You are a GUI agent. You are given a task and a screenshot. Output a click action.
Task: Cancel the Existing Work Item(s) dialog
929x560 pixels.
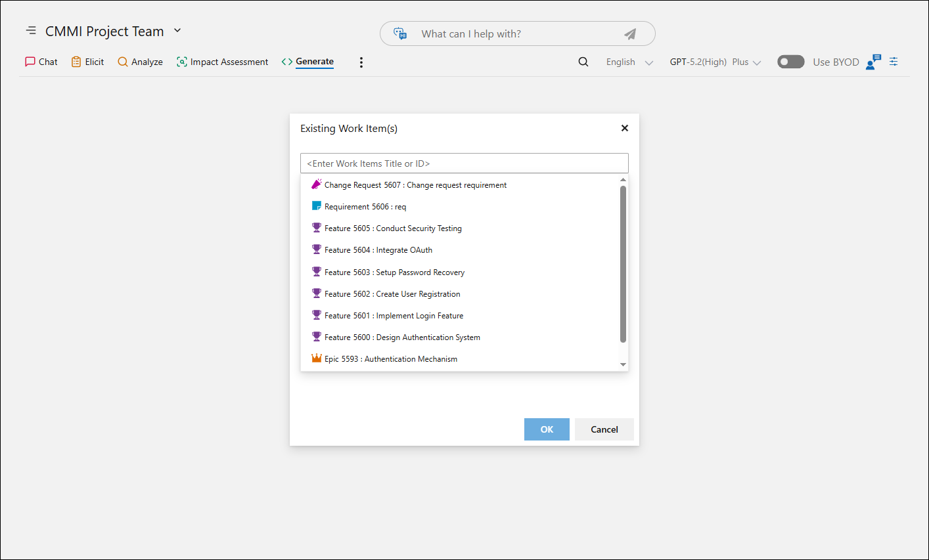[x=604, y=429]
